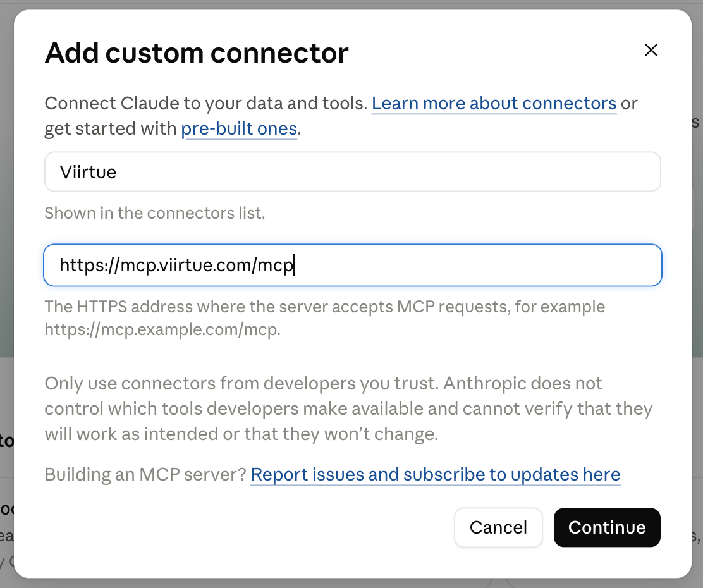Image resolution: width=703 pixels, height=588 pixels.
Task: Click the text Shown in the connectors list
Action: (x=155, y=213)
